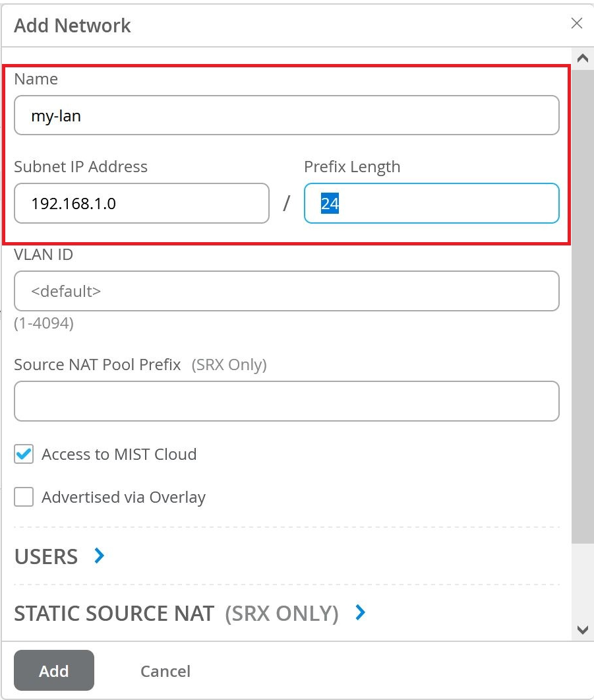Expand the Static Source NAT chevron
This screenshot has height=700, width=594.
(x=360, y=613)
